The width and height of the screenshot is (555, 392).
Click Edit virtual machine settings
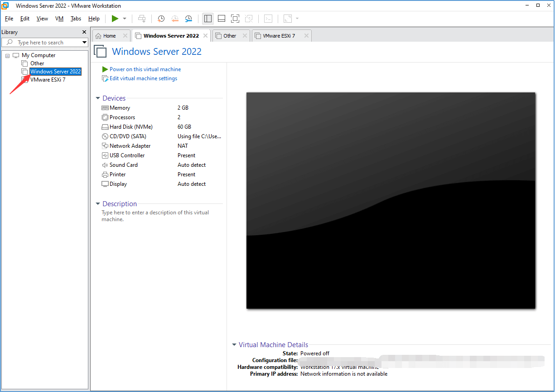[x=143, y=78]
